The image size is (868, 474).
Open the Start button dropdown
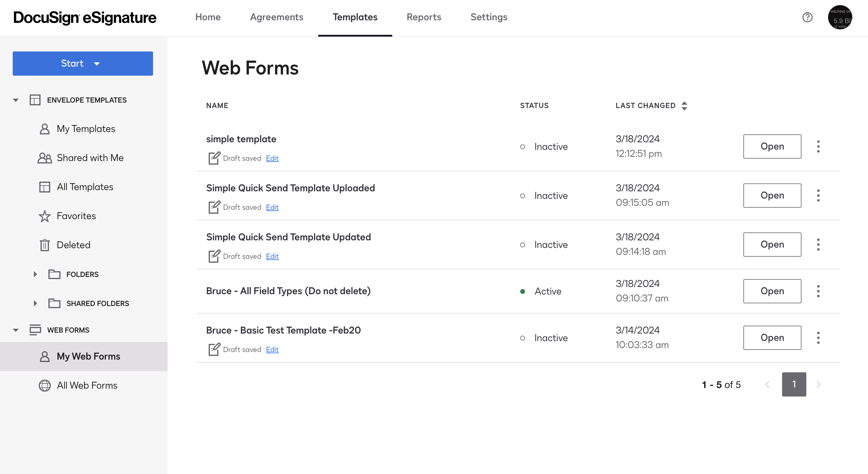coord(96,64)
